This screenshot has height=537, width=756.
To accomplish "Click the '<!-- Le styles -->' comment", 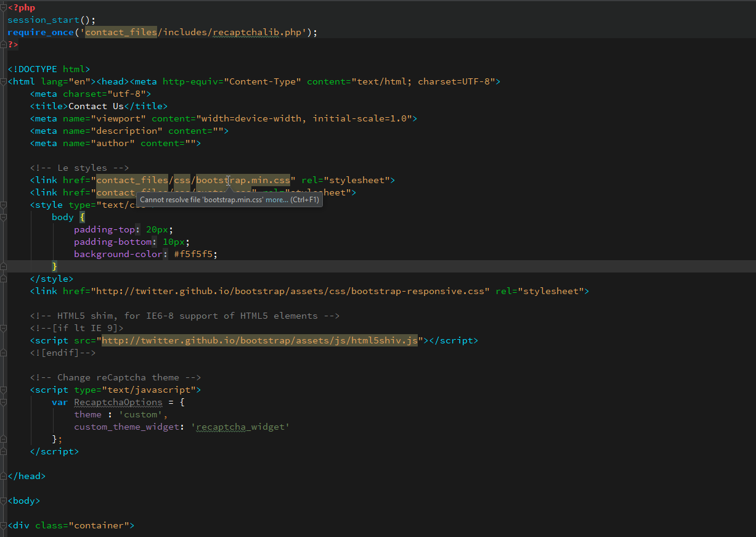I will pos(79,168).
